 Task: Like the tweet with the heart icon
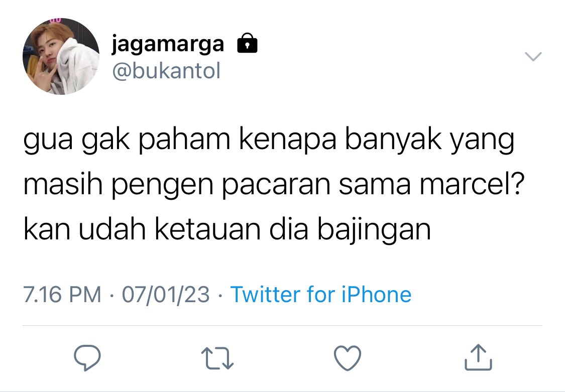coord(348,358)
